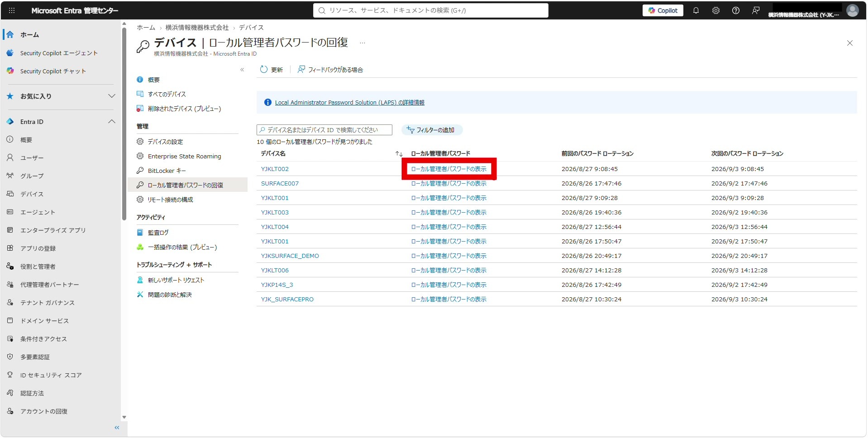Open the more options ellipsis by title
This screenshot has width=868, height=438.
[362, 43]
